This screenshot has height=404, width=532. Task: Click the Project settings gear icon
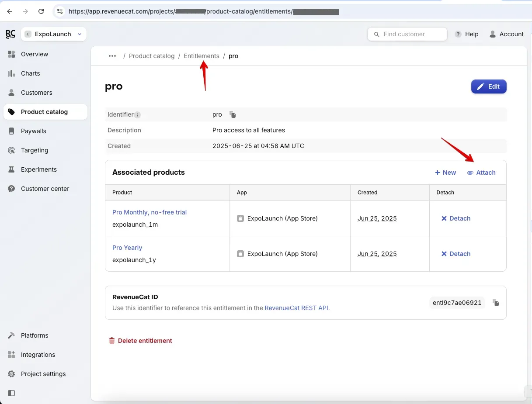pyautogui.click(x=12, y=374)
